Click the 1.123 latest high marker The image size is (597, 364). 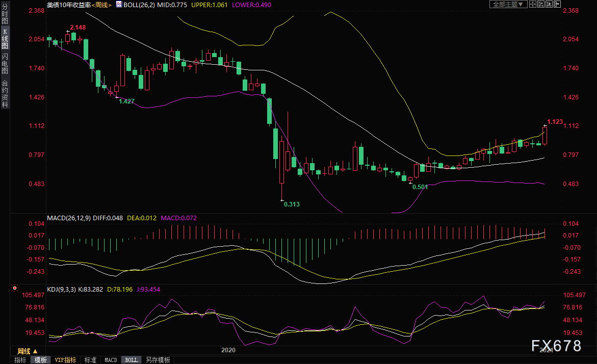555,122
